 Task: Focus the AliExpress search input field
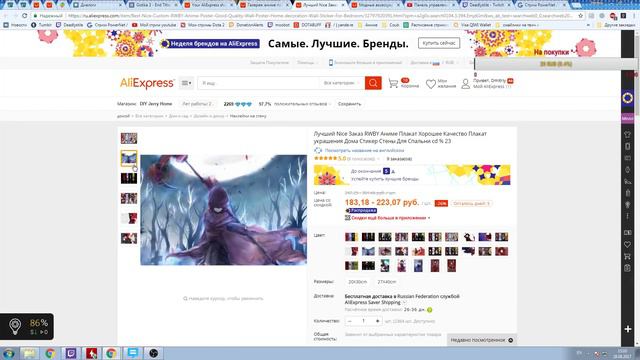coord(259,83)
